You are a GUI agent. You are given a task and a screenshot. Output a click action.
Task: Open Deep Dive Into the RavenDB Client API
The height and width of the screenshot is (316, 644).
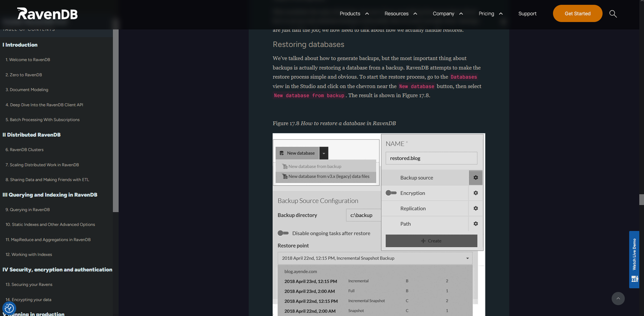[44, 105]
